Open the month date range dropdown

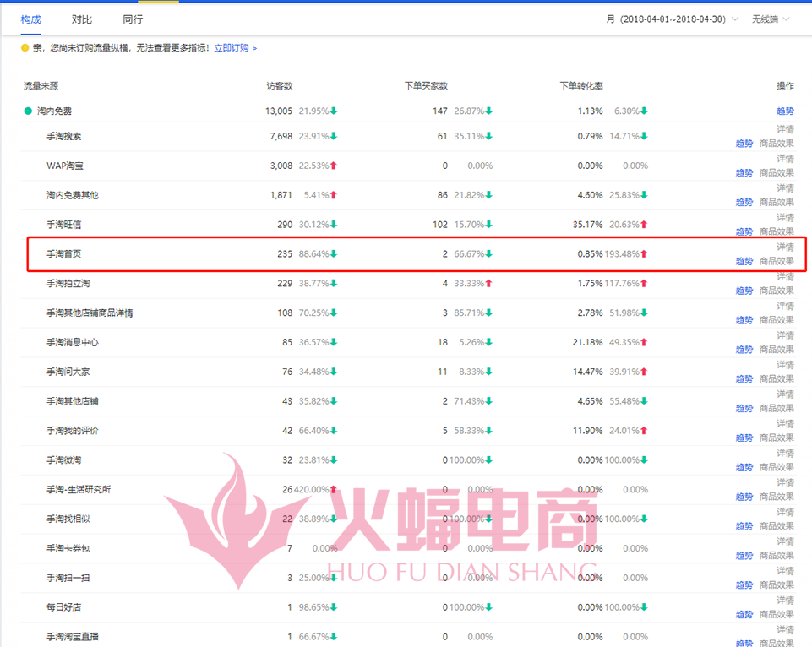[x=673, y=19]
